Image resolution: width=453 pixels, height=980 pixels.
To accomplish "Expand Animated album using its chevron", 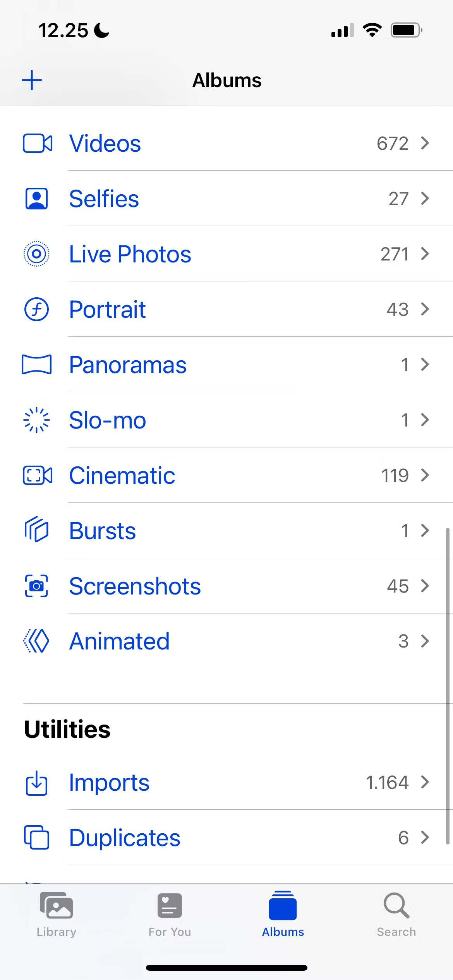I will click(x=425, y=641).
